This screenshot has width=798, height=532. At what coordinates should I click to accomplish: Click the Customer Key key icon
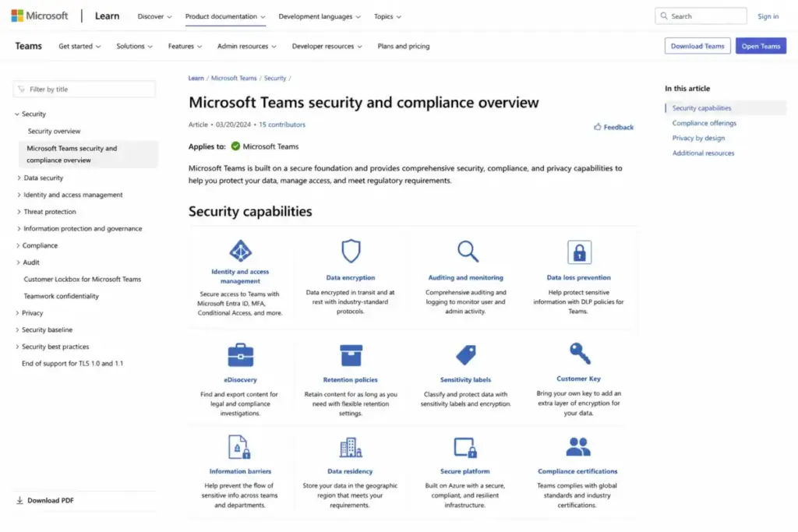(580, 353)
